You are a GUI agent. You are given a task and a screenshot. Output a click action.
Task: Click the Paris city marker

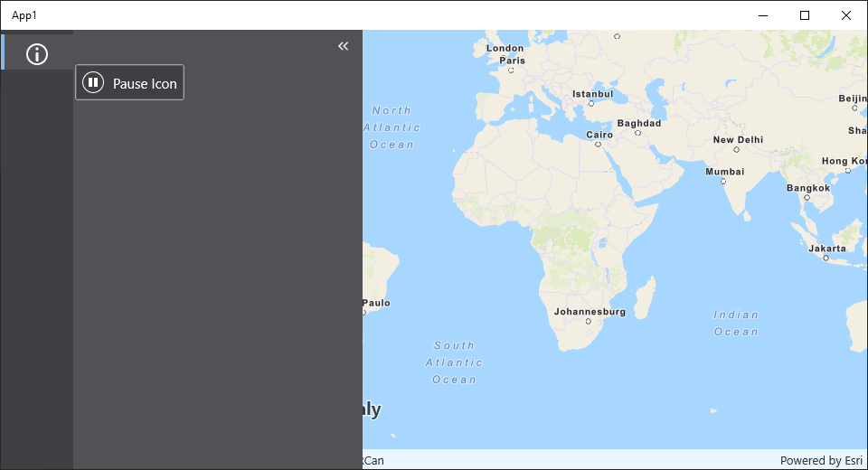[x=511, y=70]
